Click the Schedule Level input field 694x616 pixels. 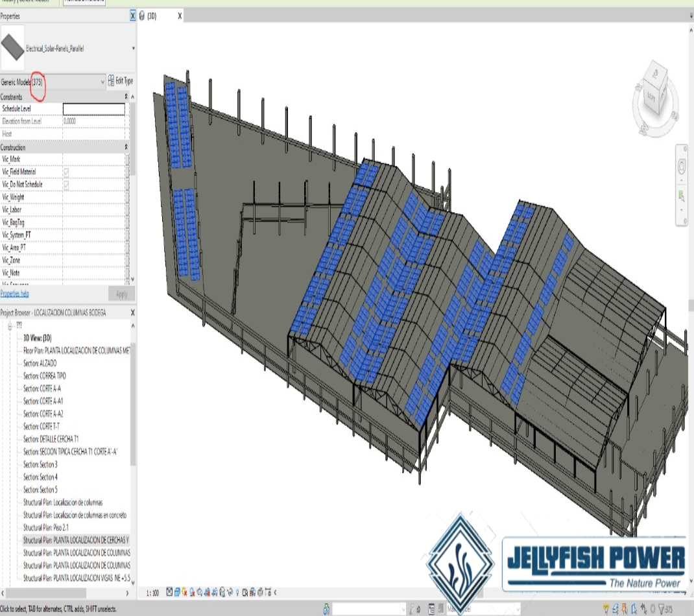(93, 109)
